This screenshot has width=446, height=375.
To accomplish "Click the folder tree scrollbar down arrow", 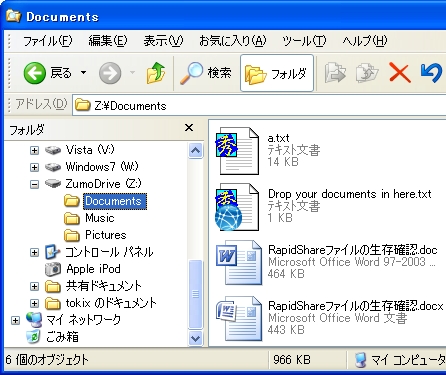I will (195, 339).
